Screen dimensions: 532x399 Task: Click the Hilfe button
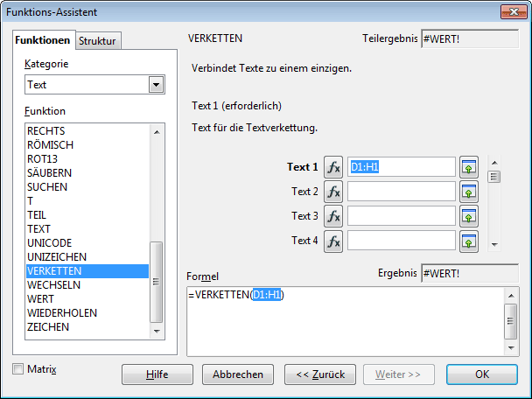(x=157, y=374)
